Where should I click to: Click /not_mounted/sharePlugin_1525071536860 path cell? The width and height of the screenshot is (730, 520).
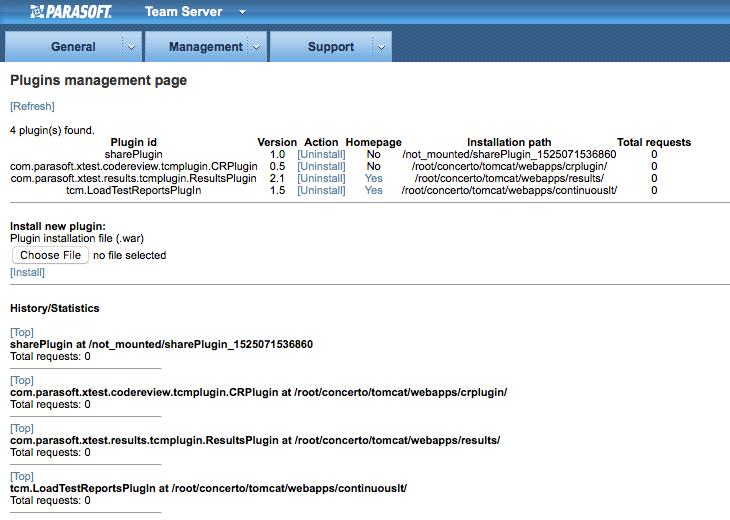tap(509, 155)
